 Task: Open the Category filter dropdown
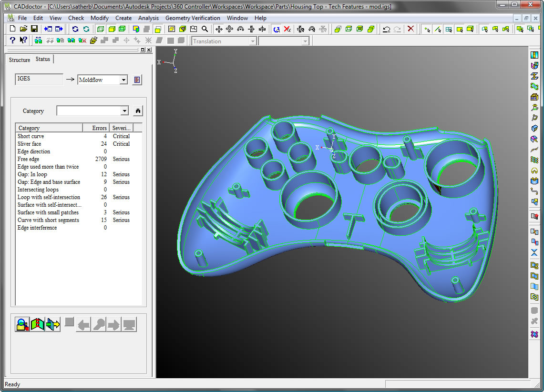[124, 111]
